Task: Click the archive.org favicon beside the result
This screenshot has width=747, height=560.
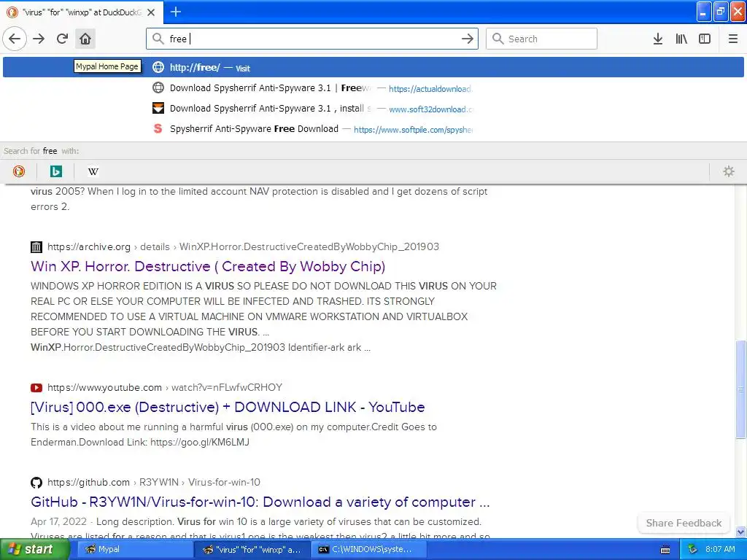Action: [x=36, y=246]
